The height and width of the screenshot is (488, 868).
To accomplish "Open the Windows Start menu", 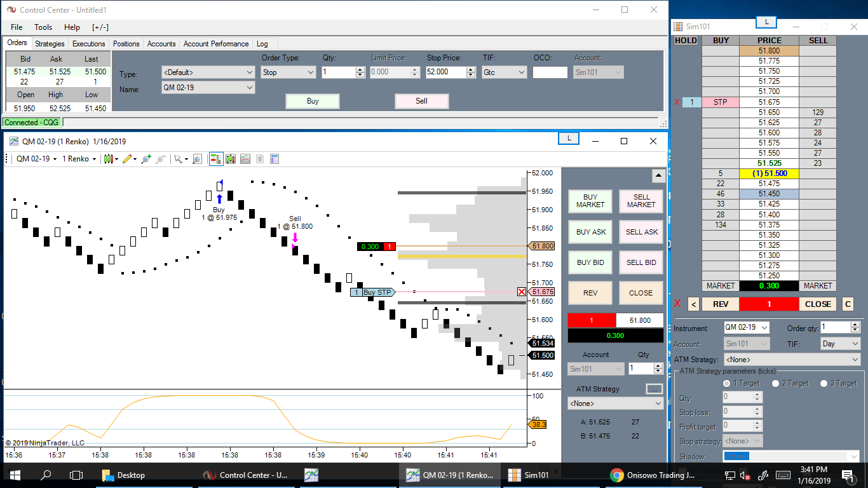I will click(15, 475).
